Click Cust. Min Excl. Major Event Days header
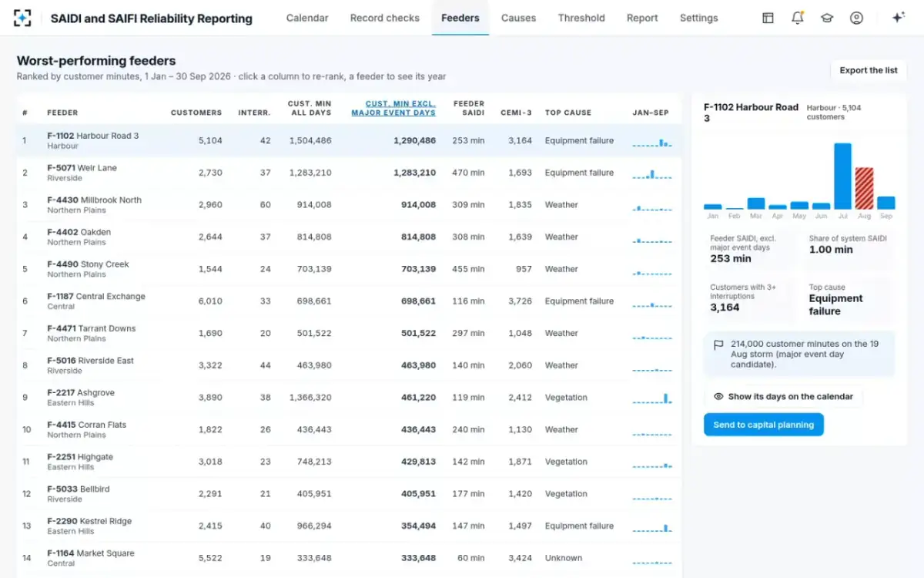 393,108
